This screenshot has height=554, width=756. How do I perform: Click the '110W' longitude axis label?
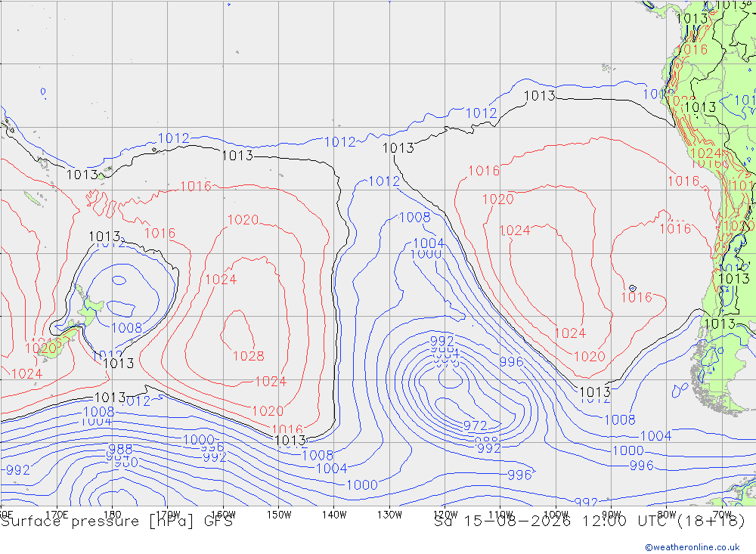[x=500, y=515]
